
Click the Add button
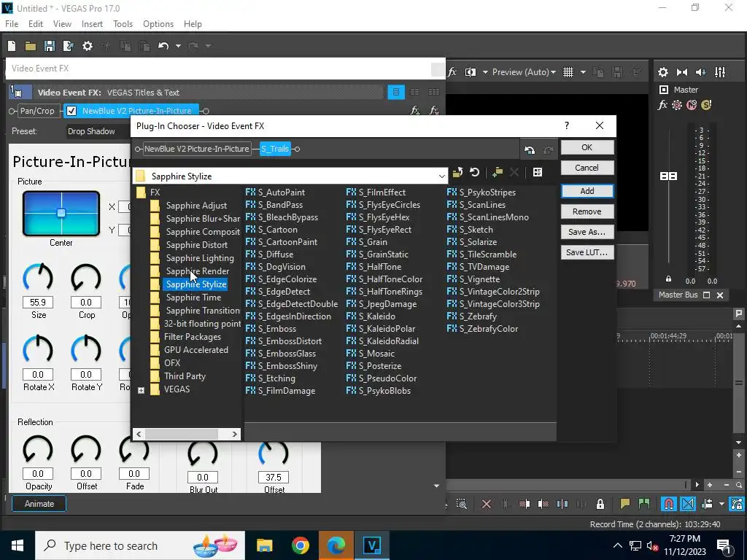tap(587, 191)
